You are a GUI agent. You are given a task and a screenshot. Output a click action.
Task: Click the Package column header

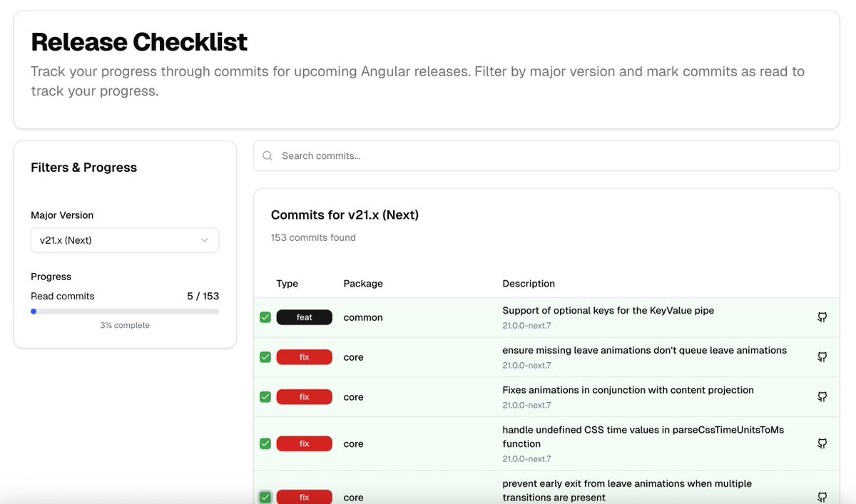[363, 284]
